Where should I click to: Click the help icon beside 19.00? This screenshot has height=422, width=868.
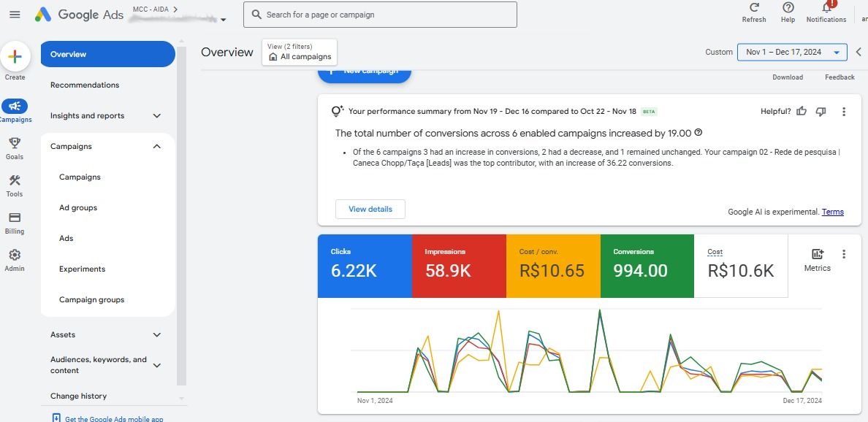[x=698, y=133]
